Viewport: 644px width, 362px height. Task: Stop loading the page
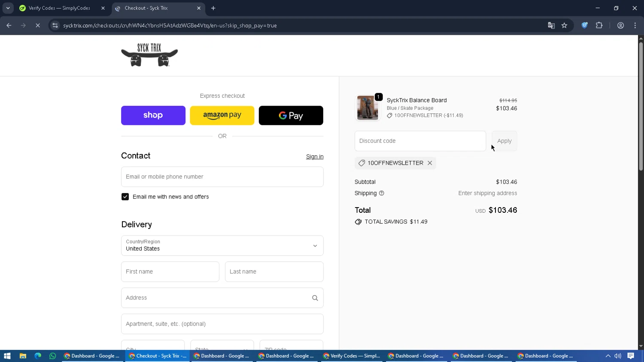[x=38, y=25]
